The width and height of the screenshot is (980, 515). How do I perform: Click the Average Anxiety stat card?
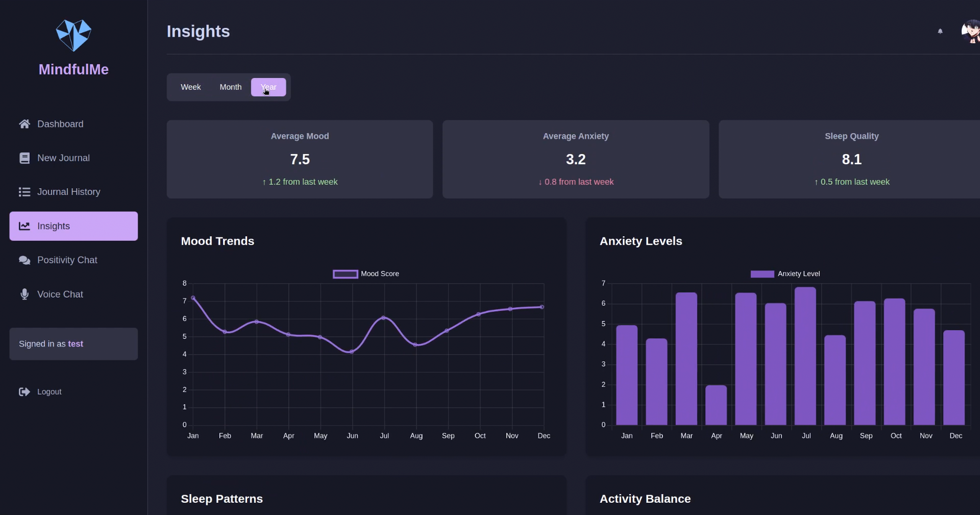[576, 159]
